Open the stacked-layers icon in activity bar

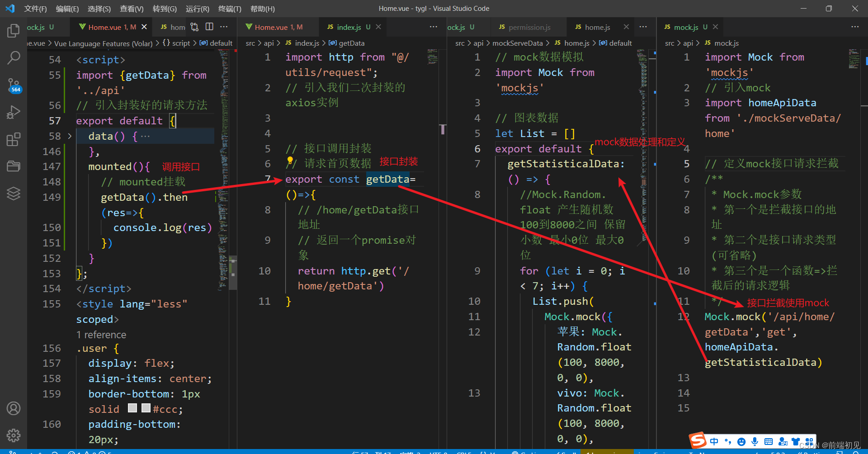click(14, 194)
